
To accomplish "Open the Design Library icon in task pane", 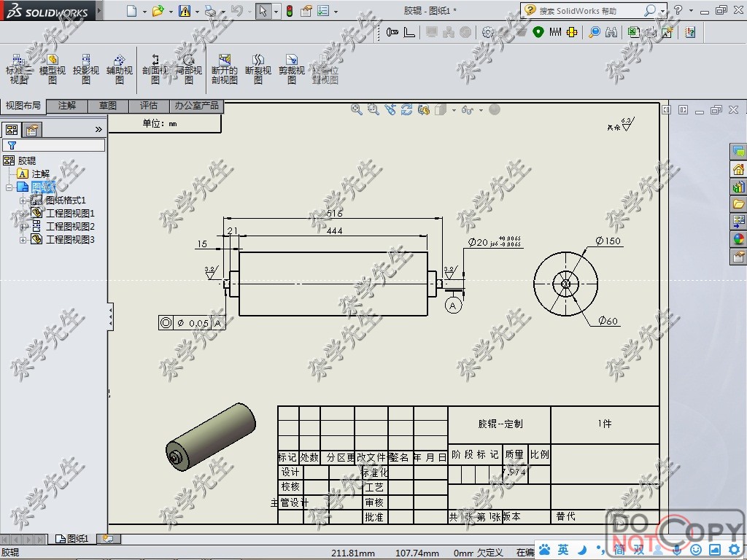I will click(x=738, y=187).
